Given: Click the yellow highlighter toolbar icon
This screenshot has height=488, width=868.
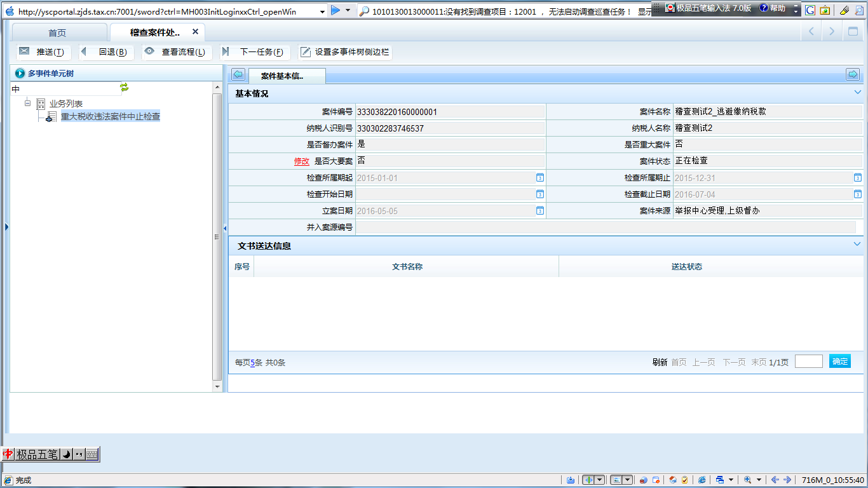Looking at the screenshot, I should 844,10.
